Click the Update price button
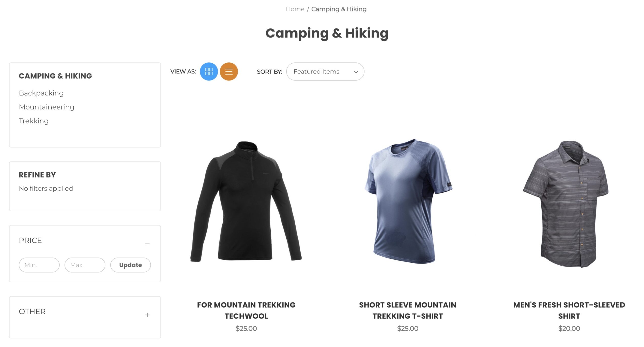644x347 pixels. pos(130,265)
